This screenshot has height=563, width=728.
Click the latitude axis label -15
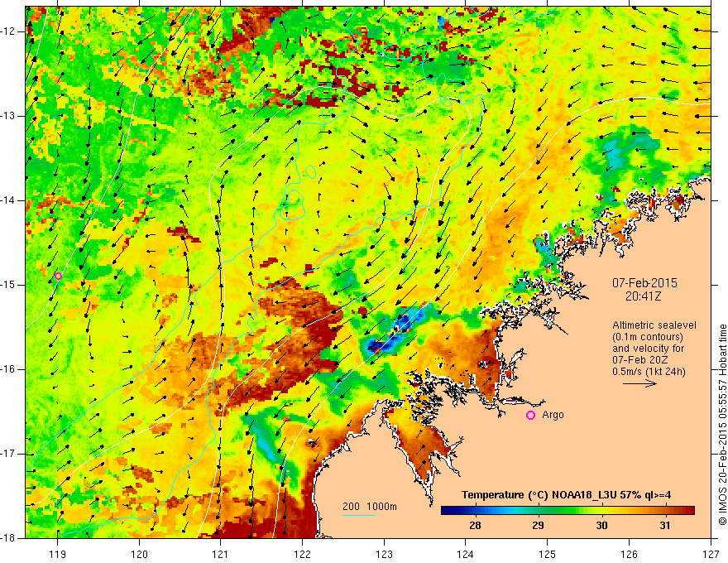coord(9,285)
